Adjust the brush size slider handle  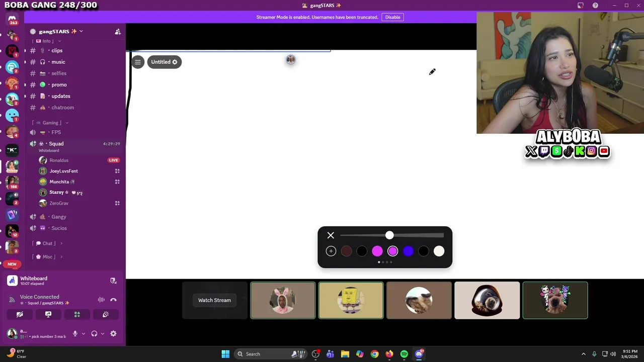pos(389,235)
